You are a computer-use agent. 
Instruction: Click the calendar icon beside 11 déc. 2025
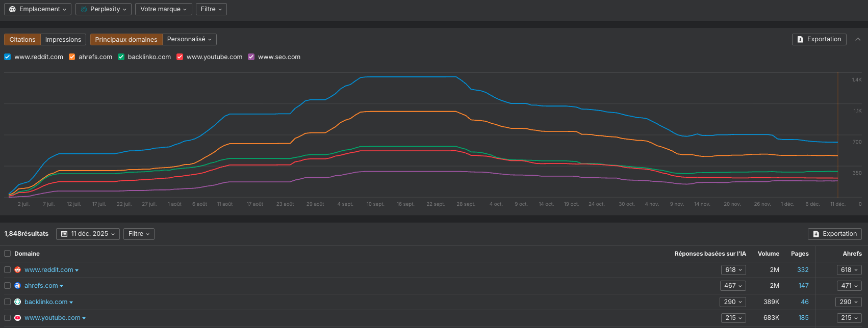pos(64,234)
